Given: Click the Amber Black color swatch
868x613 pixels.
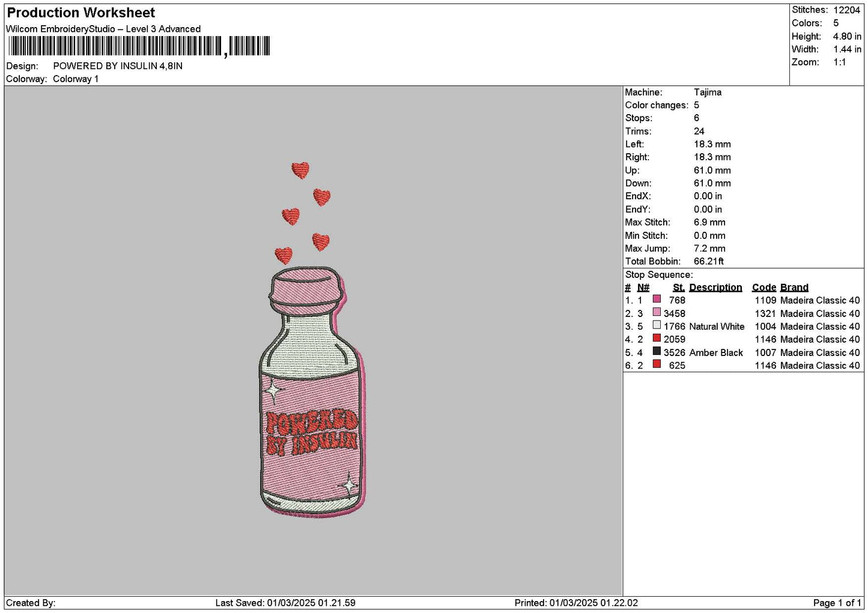Looking at the screenshot, I should [657, 351].
